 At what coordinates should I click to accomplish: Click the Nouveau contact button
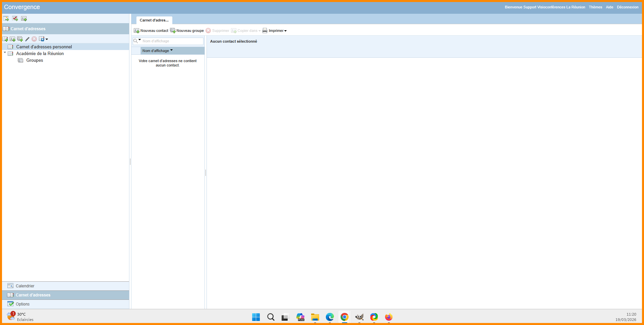(151, 31)
